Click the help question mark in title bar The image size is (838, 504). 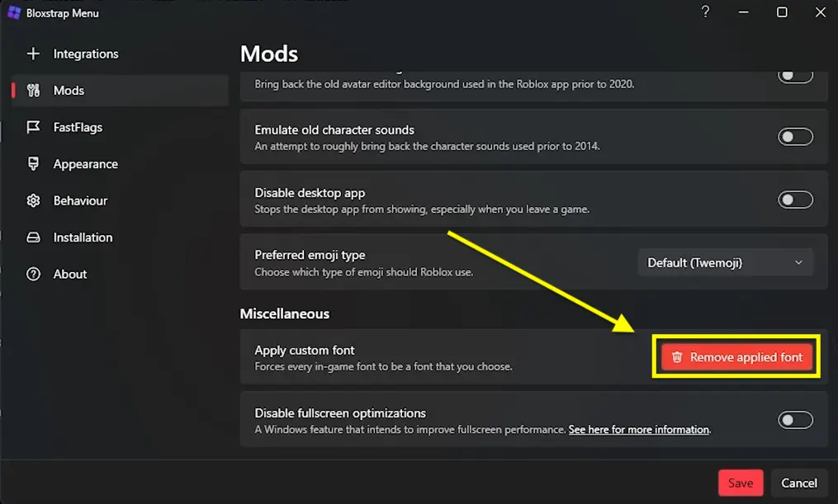[x=705, y=12]
